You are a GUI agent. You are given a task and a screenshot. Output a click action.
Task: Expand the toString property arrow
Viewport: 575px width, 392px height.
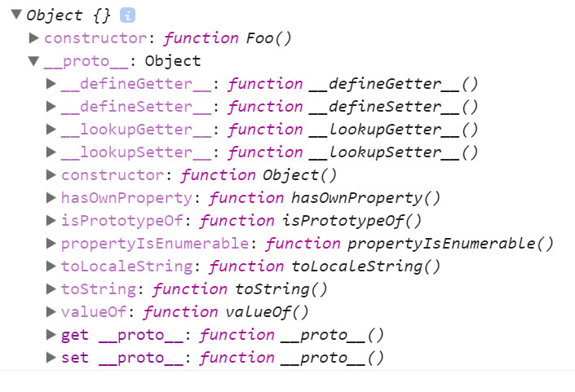pos(51,289)
